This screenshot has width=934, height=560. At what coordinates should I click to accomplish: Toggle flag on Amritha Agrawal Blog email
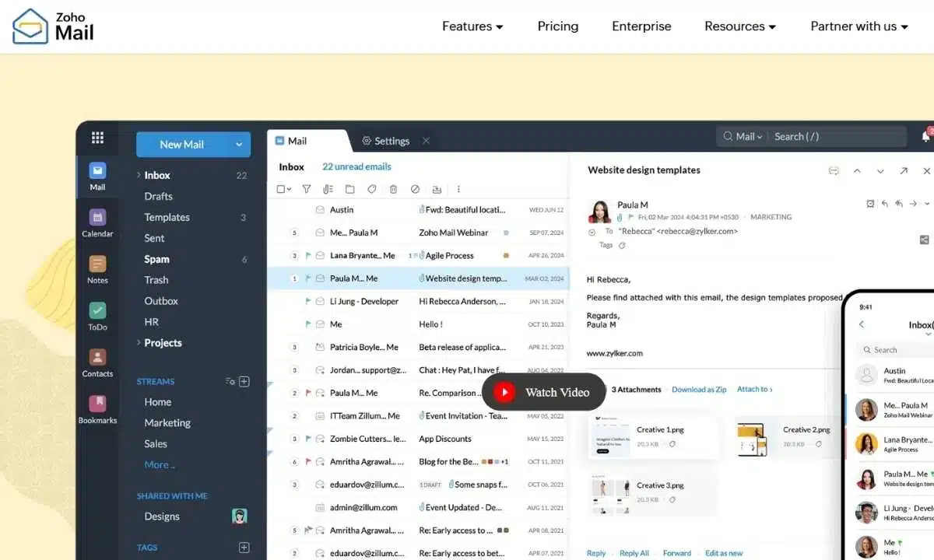(x=308, y=461)
